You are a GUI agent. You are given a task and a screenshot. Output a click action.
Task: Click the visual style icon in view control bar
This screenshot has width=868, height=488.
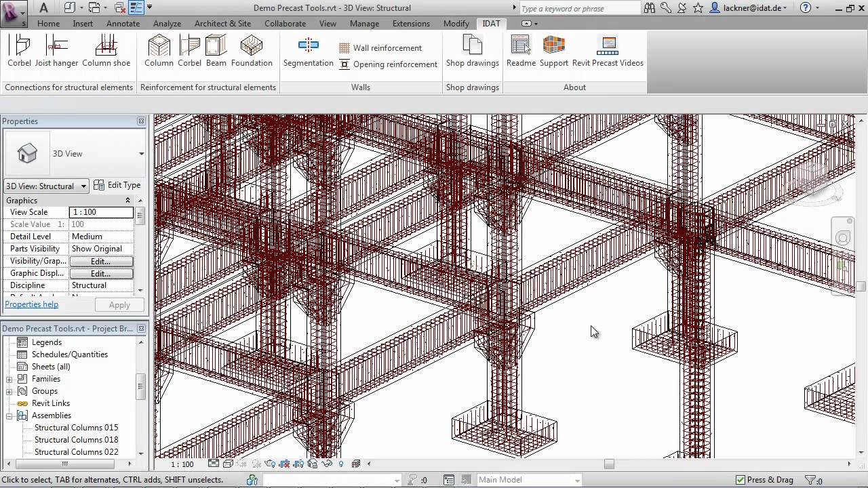tap(228, 464)
